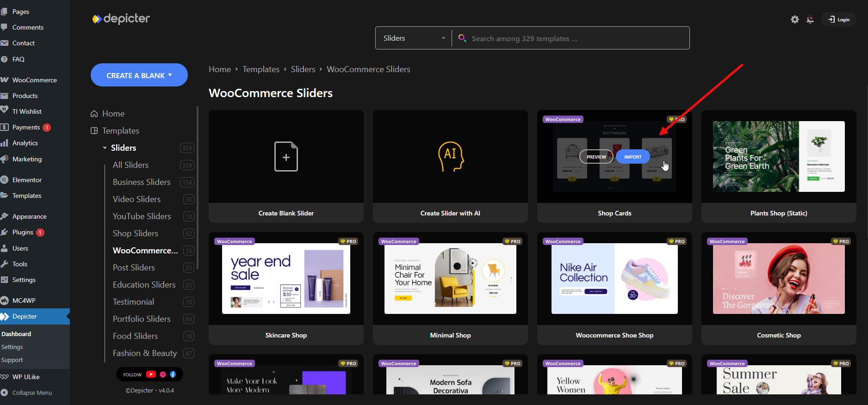Open WooCommerce in WordPress menu
The height and width of the screenshot is (405, 868).
click(35, 80)
